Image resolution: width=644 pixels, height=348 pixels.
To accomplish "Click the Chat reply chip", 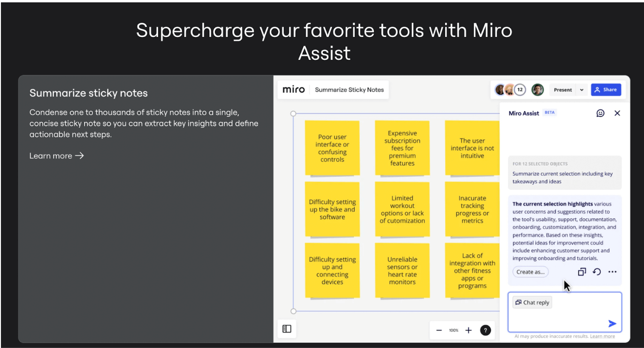I will [532, 303].
